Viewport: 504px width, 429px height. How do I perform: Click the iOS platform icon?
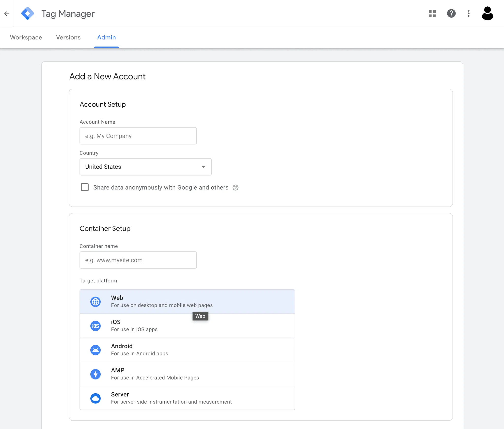(x=95, y=326)
